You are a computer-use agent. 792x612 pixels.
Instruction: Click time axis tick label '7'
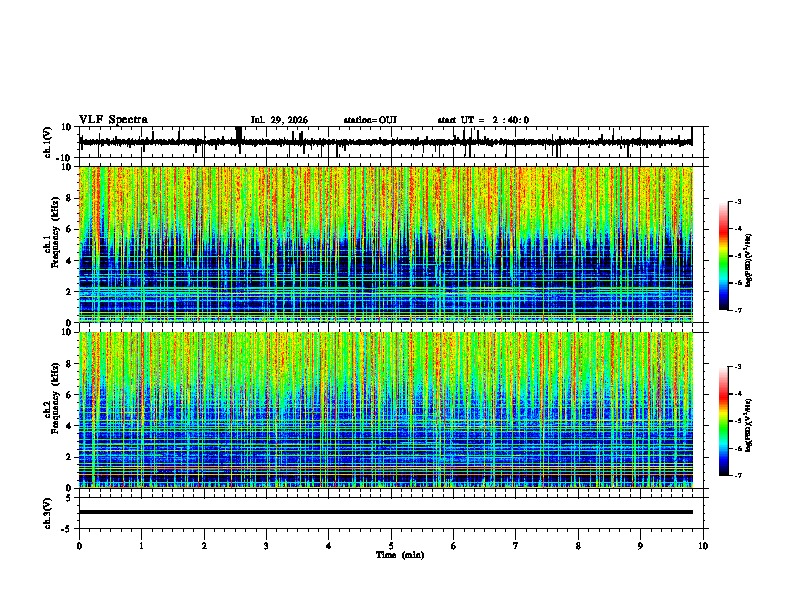516,546
